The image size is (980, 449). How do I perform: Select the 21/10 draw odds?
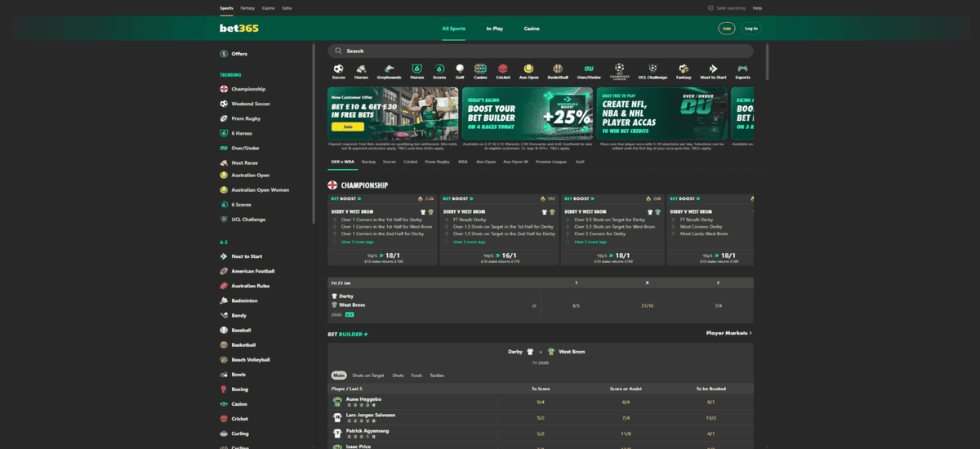[647, 305]
